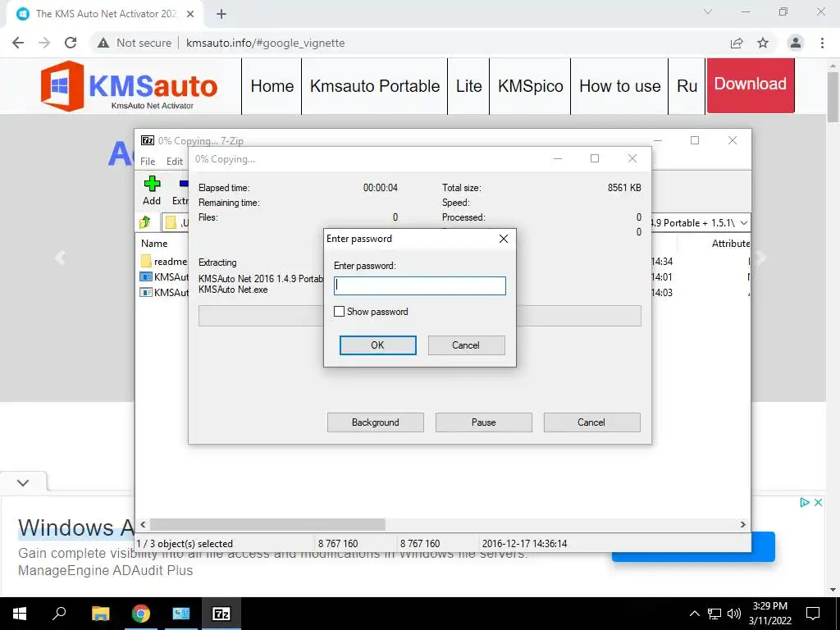Open the Lite nav link
The image size is (840, 630).
point(468,86)
